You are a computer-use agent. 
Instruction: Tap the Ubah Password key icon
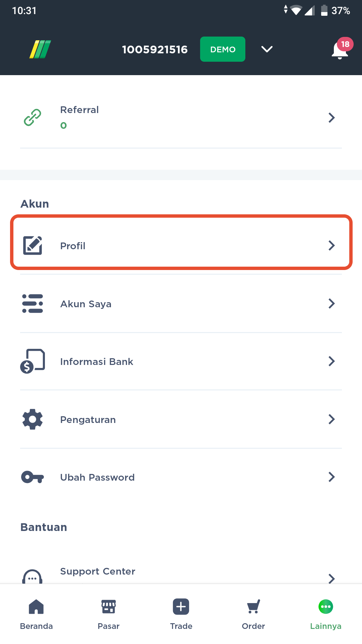(33, 477)
